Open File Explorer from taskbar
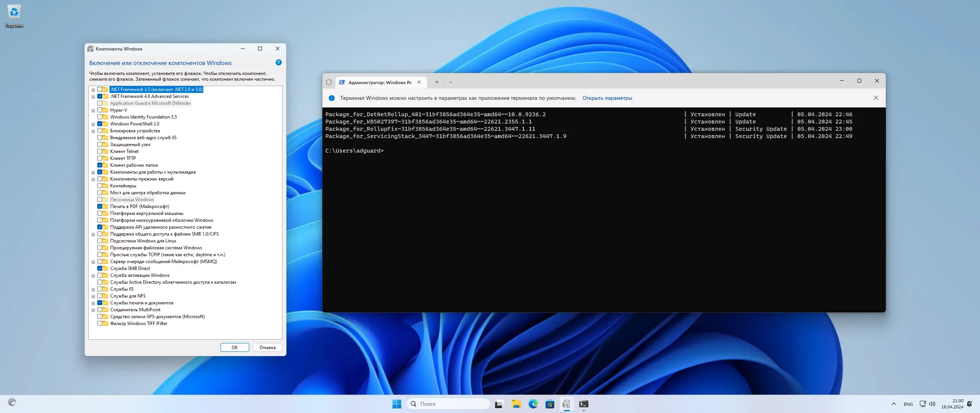980x413 pixels. [516, 404]
